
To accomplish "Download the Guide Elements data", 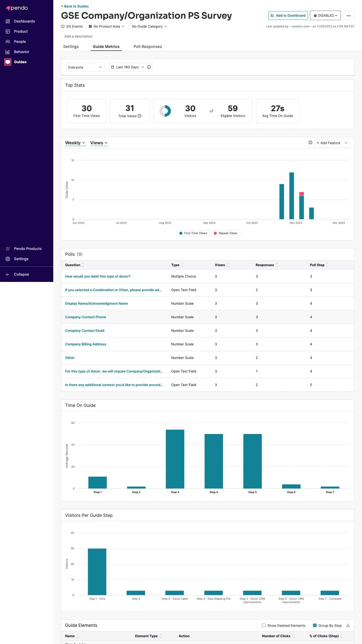I will (x=348, y=625).
